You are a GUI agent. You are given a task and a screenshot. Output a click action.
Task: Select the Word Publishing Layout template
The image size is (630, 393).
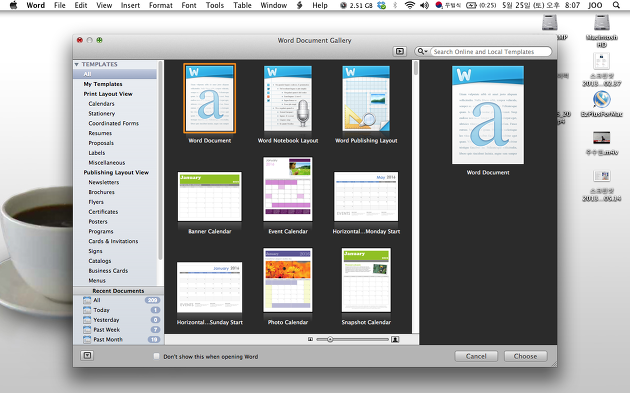click(x=366, y=98)
